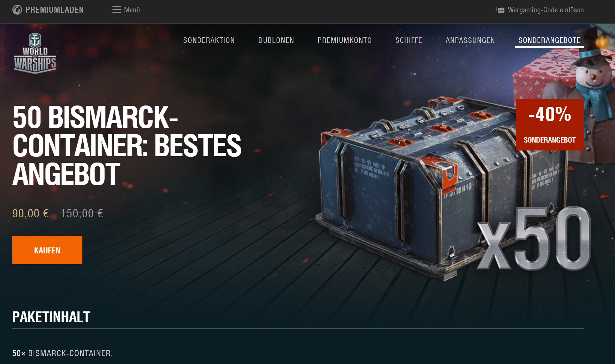Select the Schiffe tab
Viewport: 615px width, 364px height.
[x=409, y=40]
